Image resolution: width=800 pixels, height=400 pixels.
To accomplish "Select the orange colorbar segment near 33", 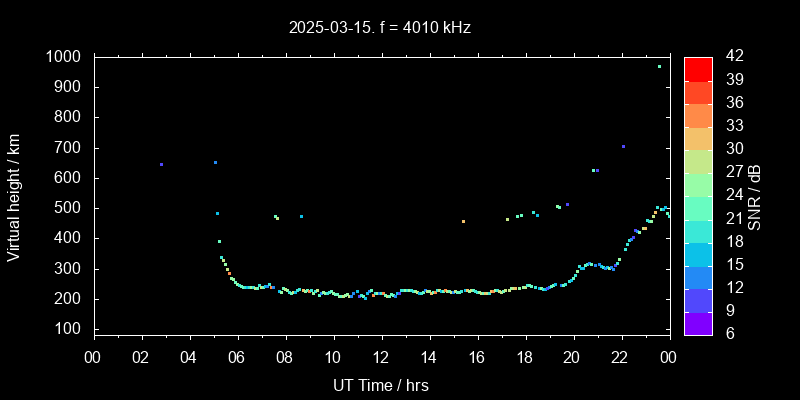I will point(697,138).
